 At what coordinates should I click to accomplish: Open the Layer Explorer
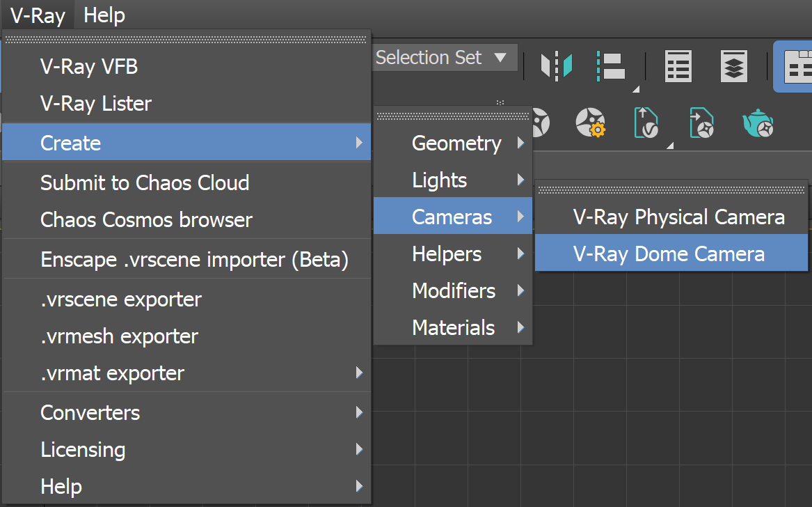coord(734,66)
